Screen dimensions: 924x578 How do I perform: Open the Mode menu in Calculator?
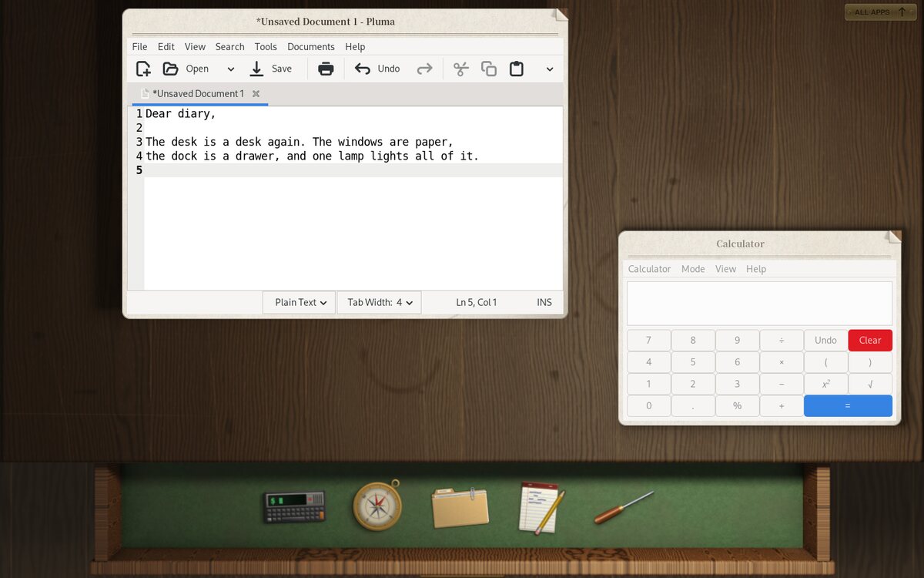tap(693, 269)
